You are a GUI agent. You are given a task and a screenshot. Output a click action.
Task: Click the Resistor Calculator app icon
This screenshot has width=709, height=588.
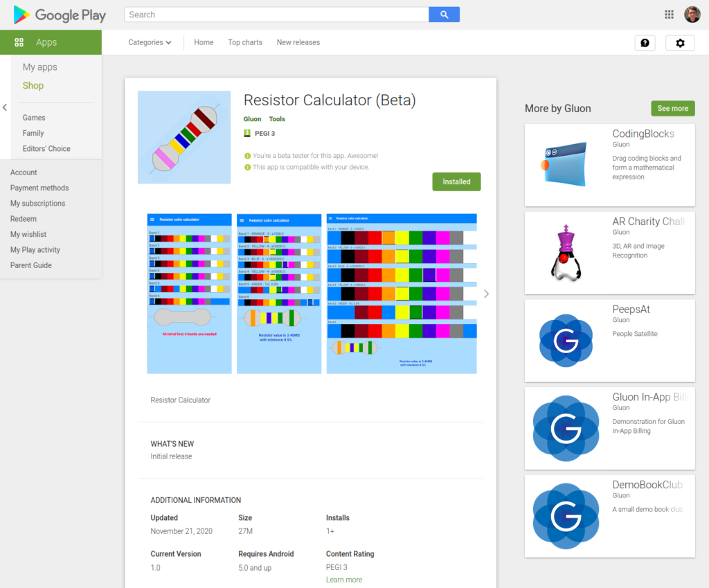pos(184,138)
